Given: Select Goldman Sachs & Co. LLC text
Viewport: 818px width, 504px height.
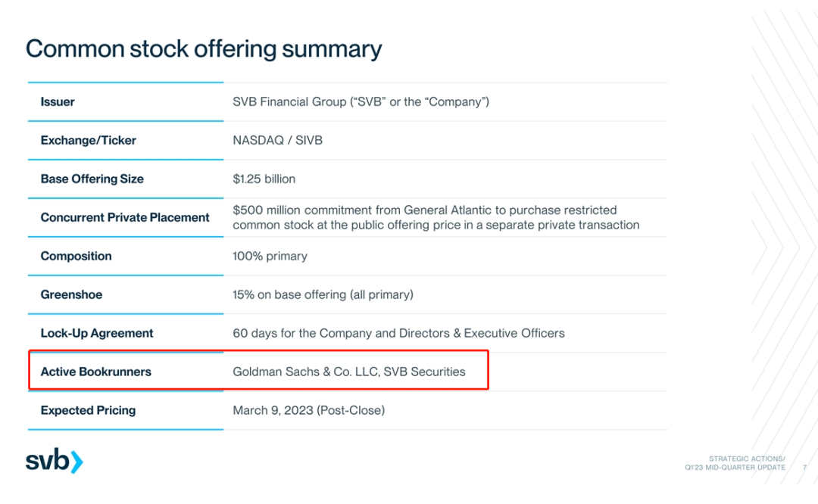Looking at the screenshot, I should click(x=306, y=372).
